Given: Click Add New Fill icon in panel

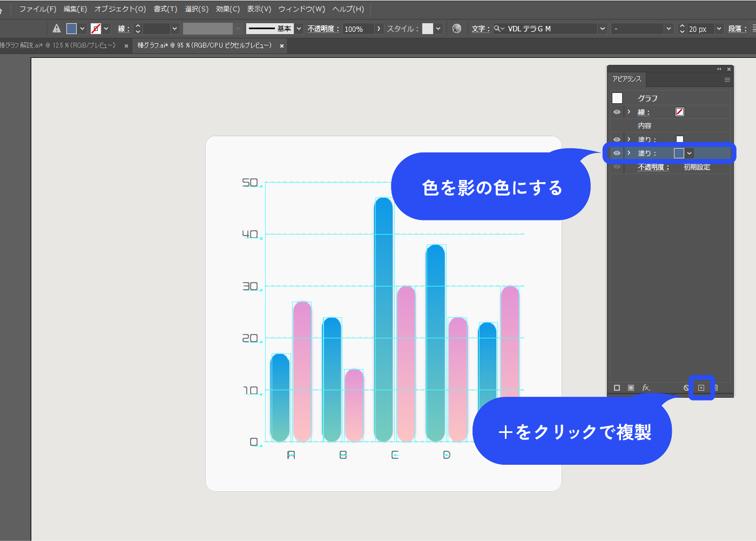Looking at the screenshot, I should tap(631, 388).
